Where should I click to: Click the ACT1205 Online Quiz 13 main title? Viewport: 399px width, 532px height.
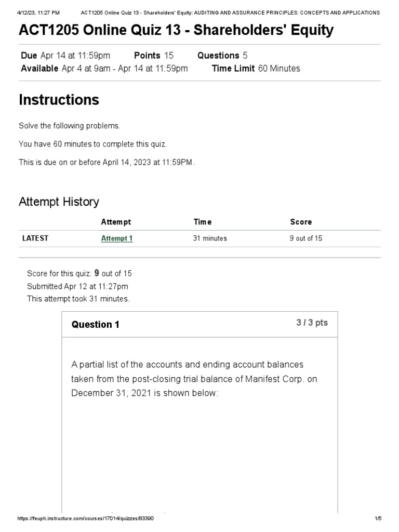(176, 31)
